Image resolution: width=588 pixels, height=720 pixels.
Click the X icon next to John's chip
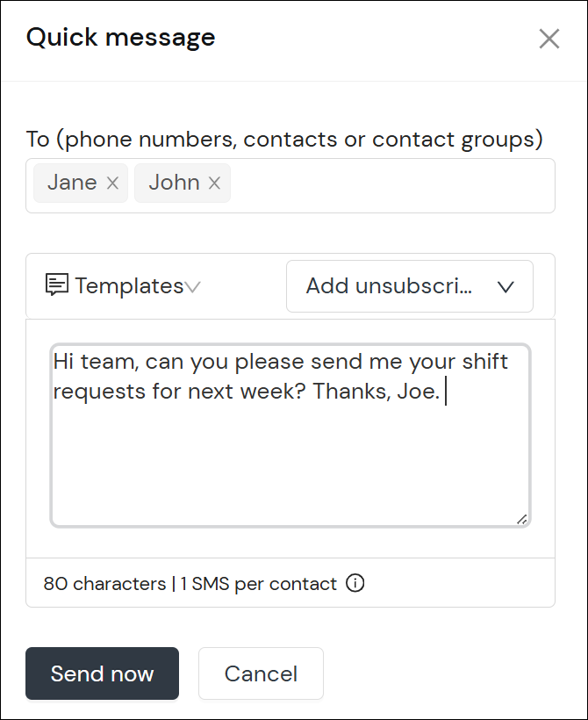click(213, 183)
